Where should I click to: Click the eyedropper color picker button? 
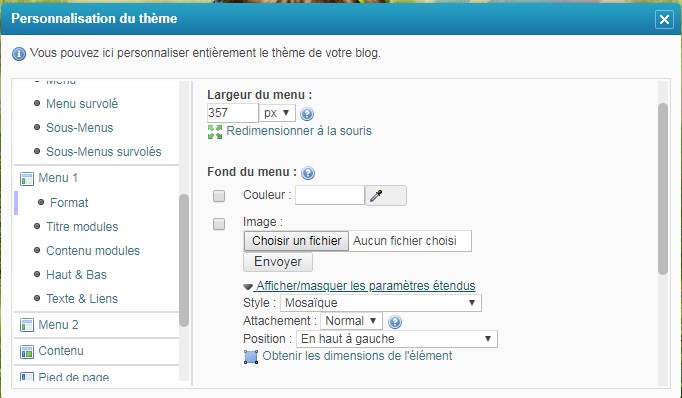click(386, 195)
